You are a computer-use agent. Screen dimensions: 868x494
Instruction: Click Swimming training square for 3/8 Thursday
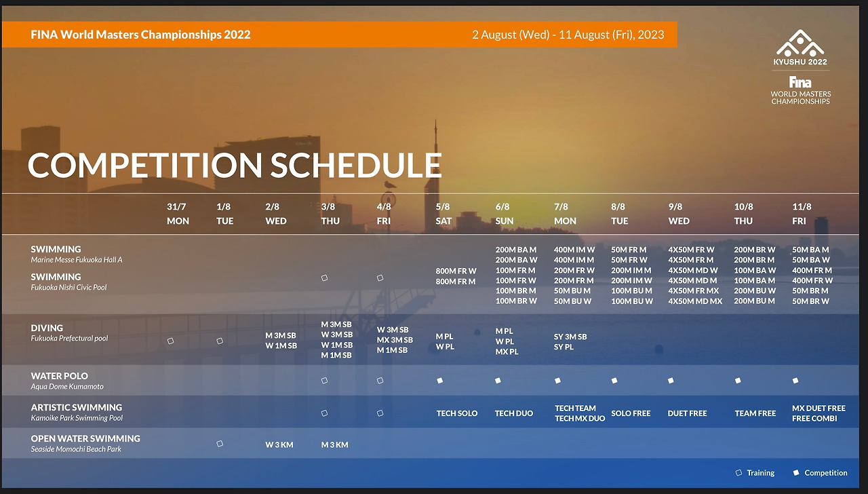[x=324, y=278]
